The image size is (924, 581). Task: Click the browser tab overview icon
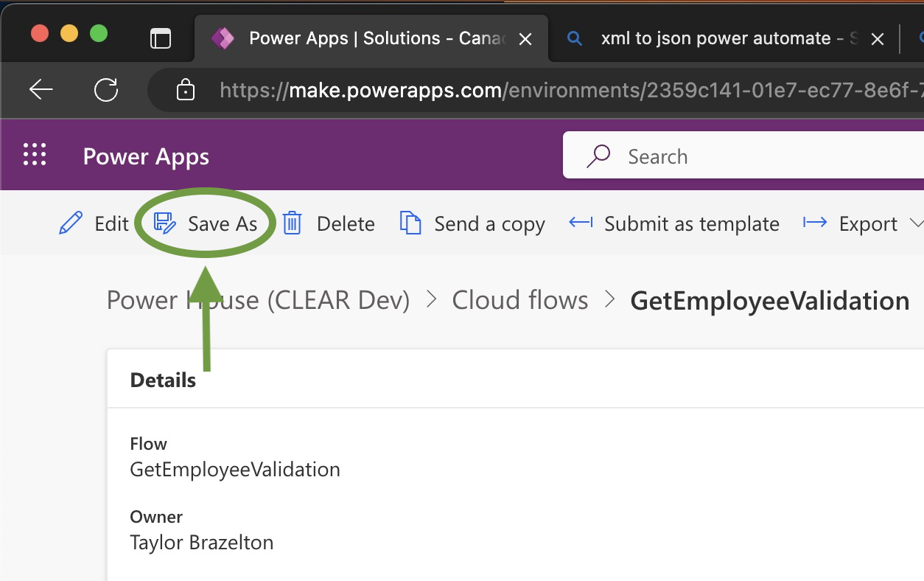161,38
